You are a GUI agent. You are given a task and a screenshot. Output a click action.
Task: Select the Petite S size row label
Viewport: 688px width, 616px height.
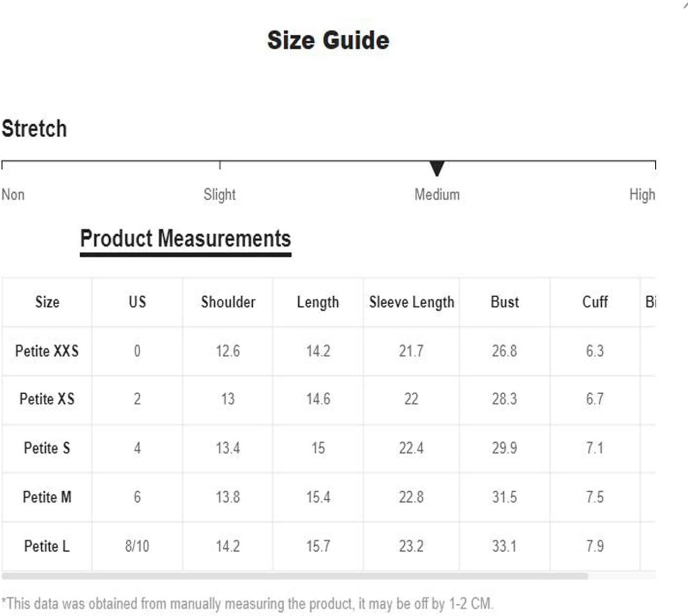tap(47, 448)
